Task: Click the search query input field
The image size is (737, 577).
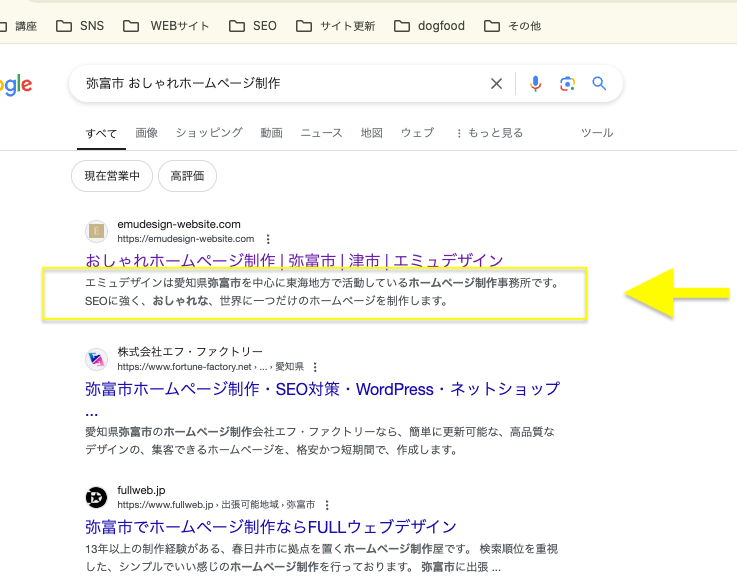Action: pyautogui.click(x=280, y=84)
